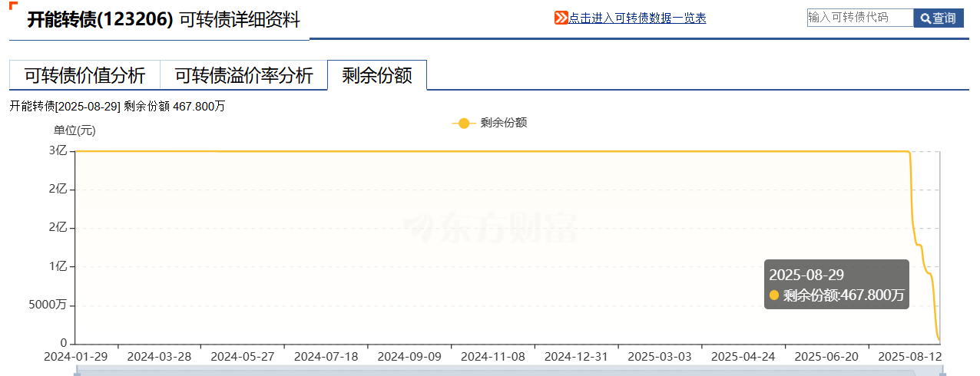Open the 点击进入可转债数据一览表 link
This screenshot has height=376, width=980.
coord(637,18)
